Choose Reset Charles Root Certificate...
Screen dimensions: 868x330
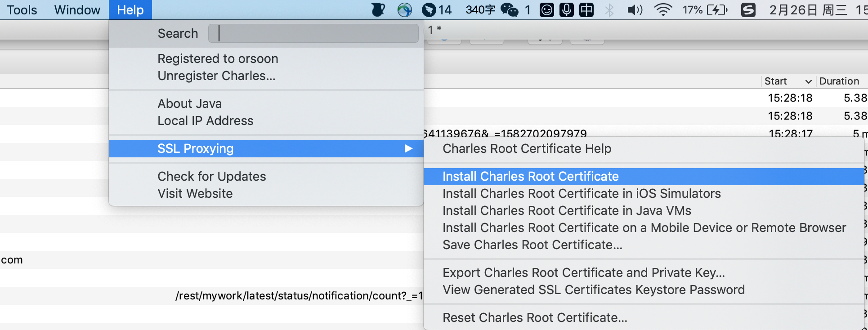coord(535,318)
